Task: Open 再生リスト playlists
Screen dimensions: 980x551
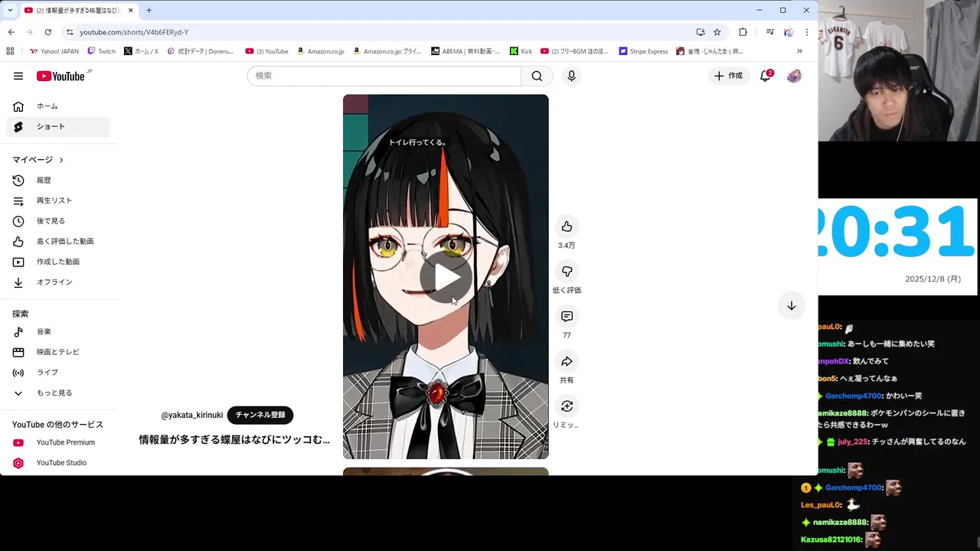Action: click(x=58, y=201)
